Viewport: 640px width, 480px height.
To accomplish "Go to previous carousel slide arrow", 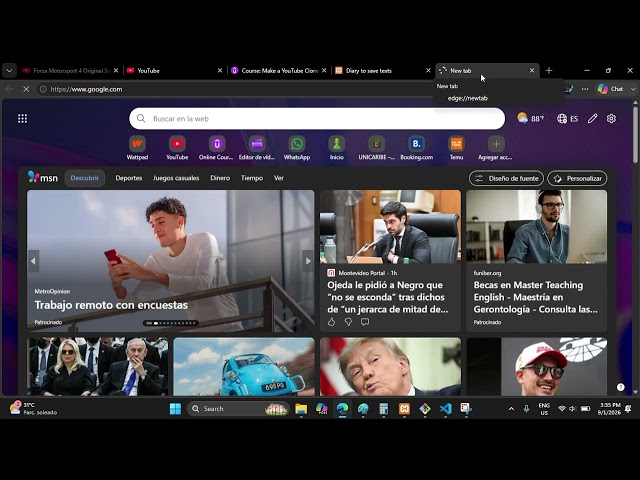I will [x=33, y=261].
